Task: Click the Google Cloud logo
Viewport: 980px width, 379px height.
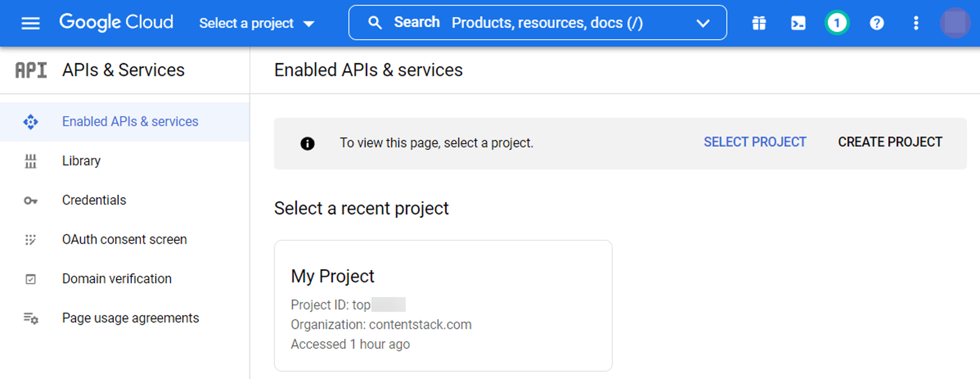Action: pyautogui.click(x=116, y=22)
